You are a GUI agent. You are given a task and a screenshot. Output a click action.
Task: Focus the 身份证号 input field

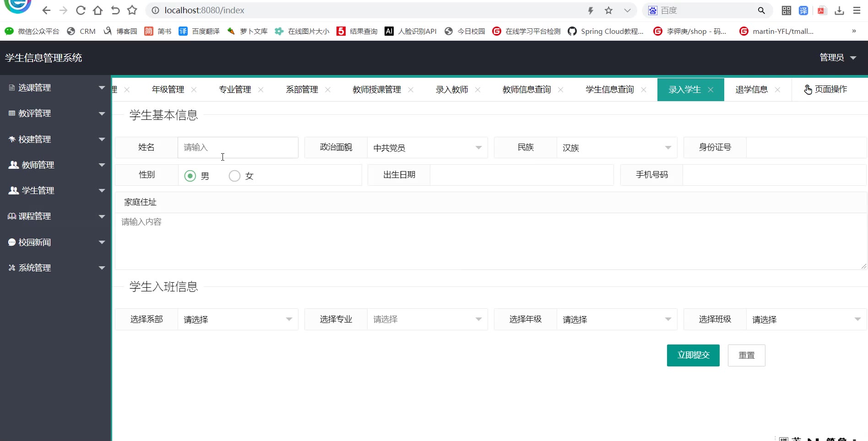coord(807,147)
